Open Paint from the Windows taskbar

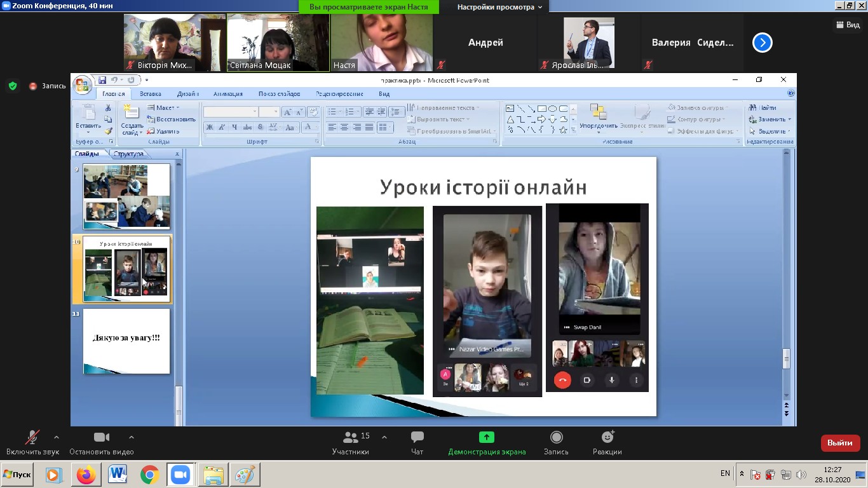tap(245, 475)
